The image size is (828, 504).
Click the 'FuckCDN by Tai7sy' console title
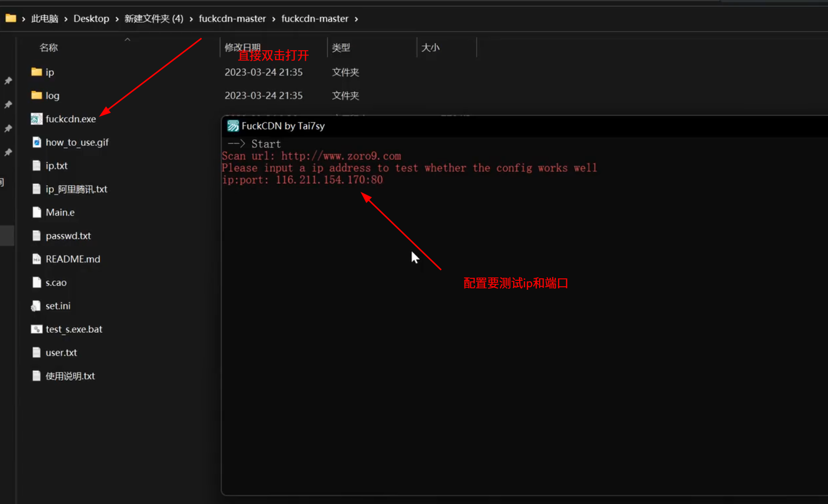click(x=283, y=126)
